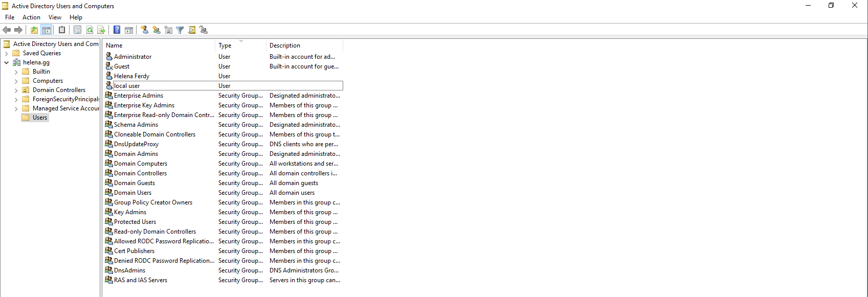Open the View menu
868x297 pixels.
tap(55, 17)
